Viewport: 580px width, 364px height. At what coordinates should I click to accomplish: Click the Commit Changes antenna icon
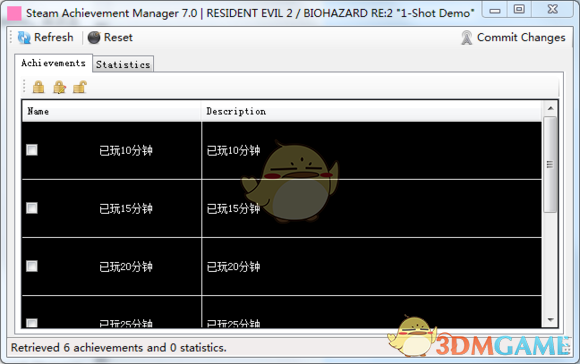pyautogui.click(x=467, y=37)
